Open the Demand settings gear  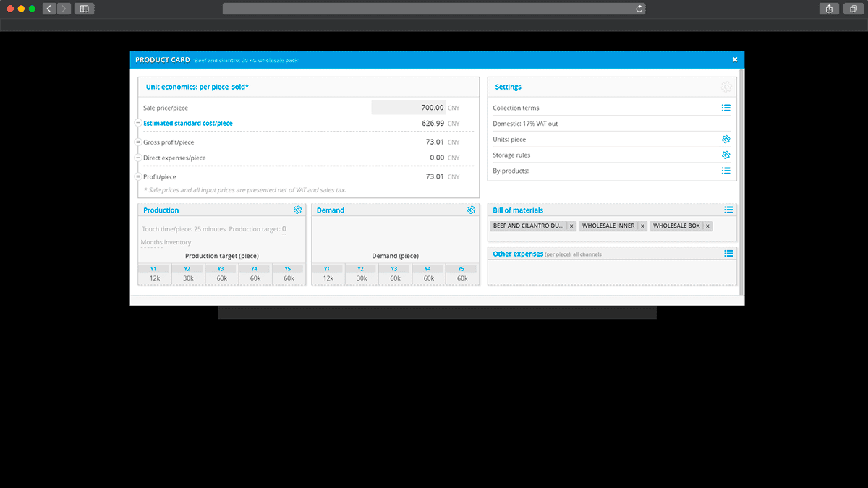point(471,210)
